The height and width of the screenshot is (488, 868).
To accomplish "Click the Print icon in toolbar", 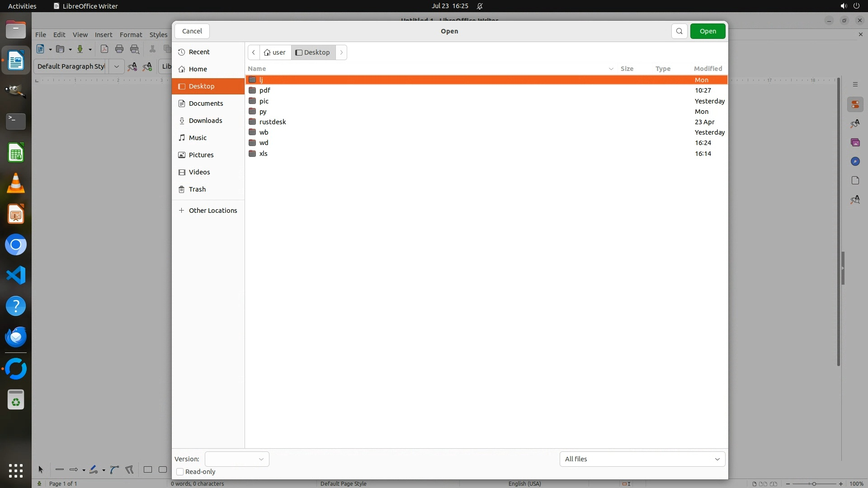I will click(x=119, y=49).
